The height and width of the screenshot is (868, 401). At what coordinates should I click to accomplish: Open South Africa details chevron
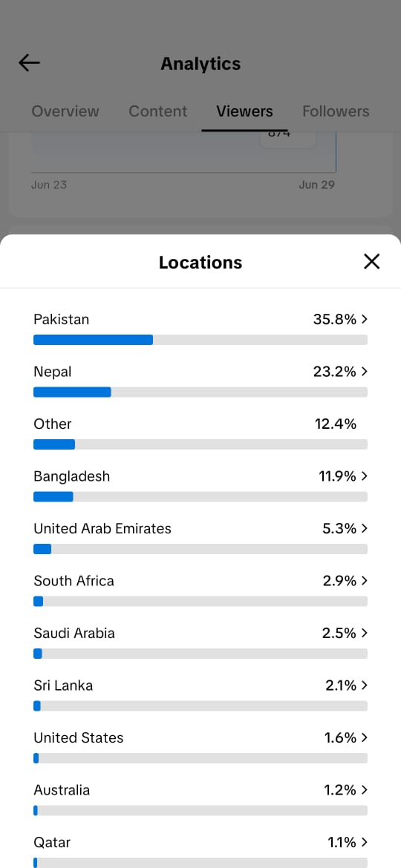point(365,581)
